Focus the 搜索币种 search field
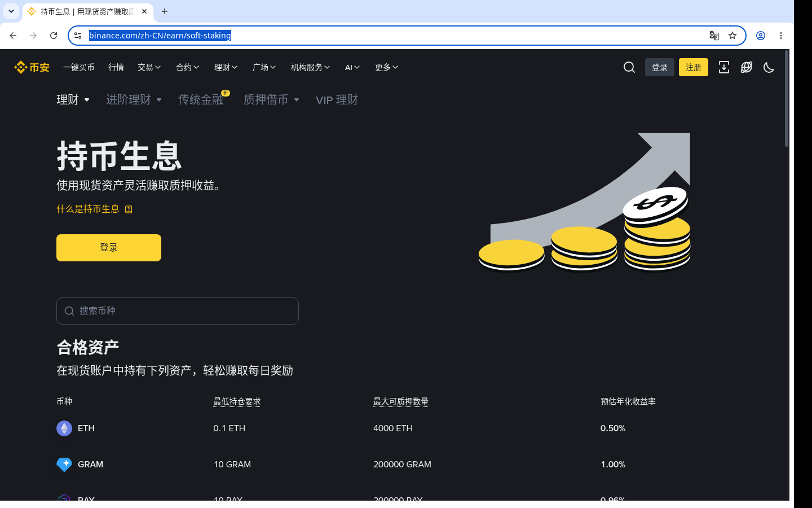The width and height of the screenshot is (812, 508). [178, 311]
